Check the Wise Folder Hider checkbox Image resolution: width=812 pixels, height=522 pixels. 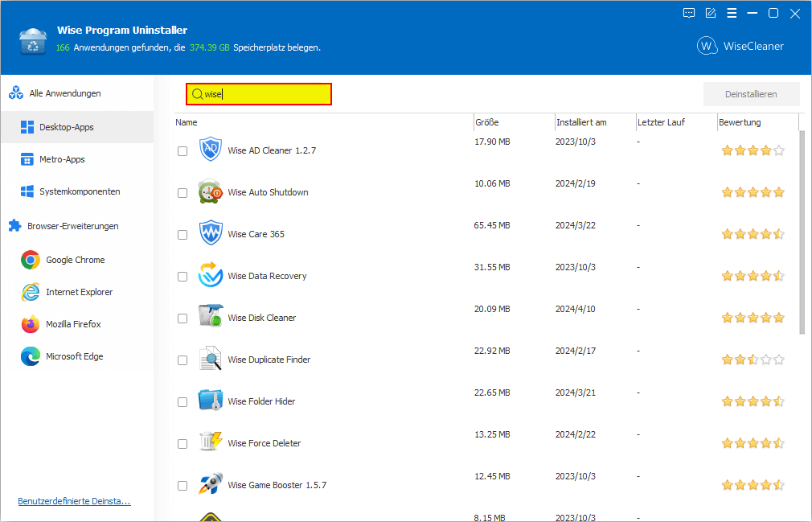(x=182, y=402)
